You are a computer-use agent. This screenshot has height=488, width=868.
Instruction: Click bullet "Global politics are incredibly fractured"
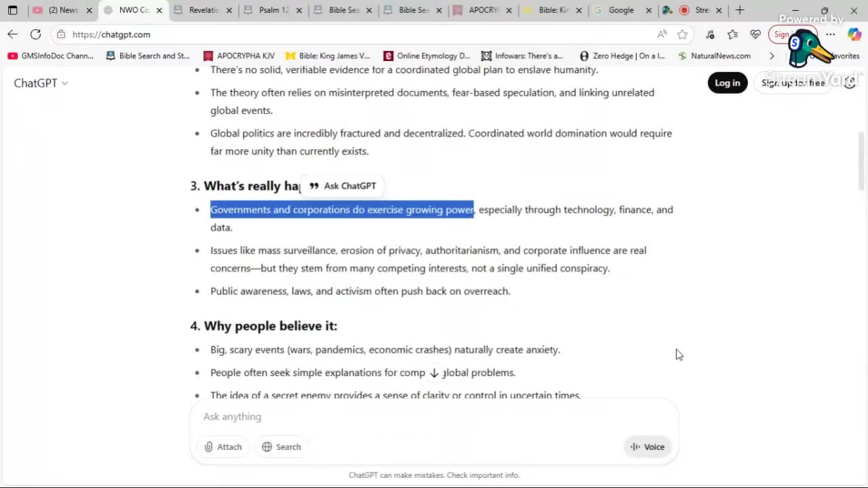pos(441,142)
